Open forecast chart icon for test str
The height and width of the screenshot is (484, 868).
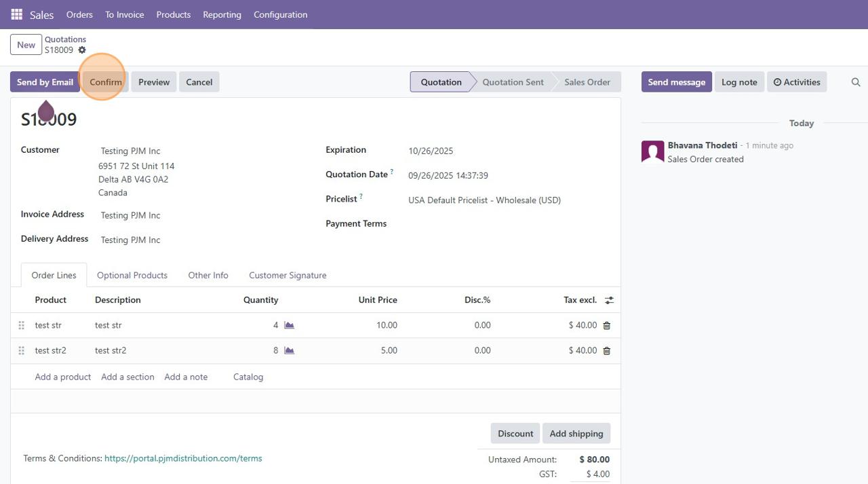point(289,325)
